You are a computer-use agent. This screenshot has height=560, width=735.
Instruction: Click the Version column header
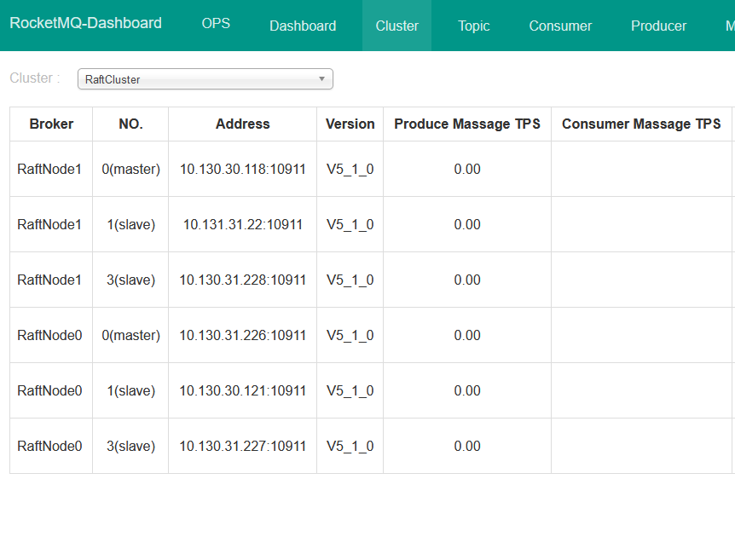point(350,124)
